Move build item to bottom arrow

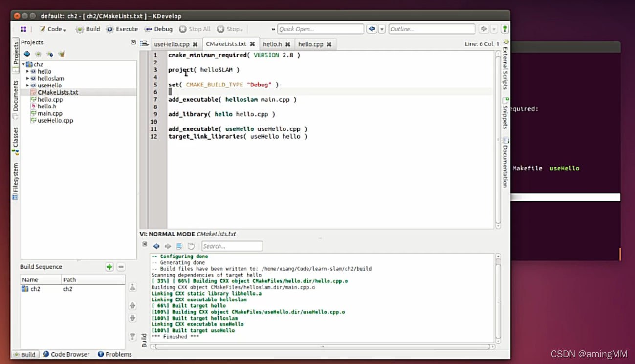tap(132, 337)
